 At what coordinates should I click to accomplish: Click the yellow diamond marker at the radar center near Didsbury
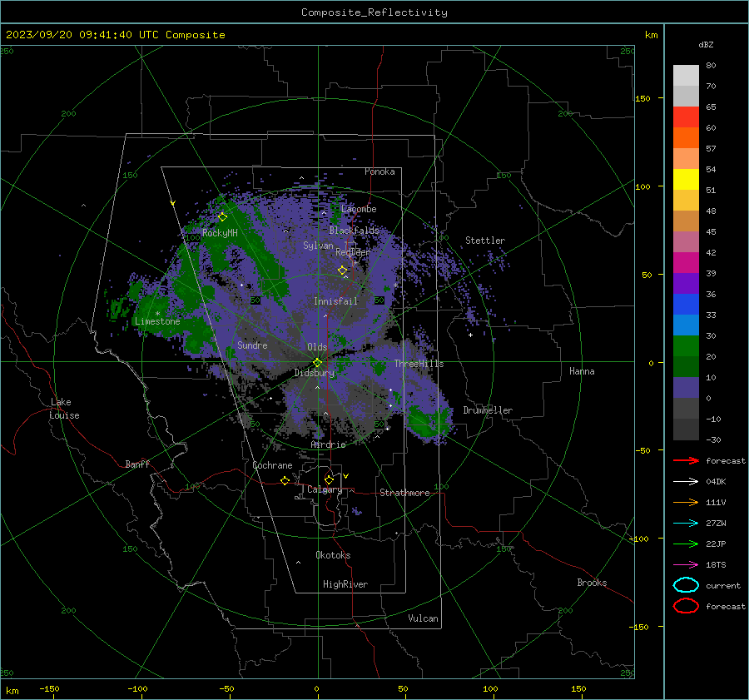click(x=318, y=363)
